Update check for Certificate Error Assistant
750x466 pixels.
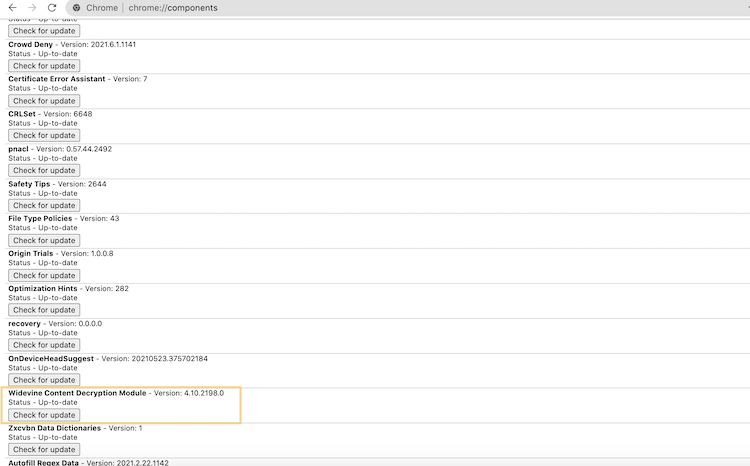click(44, 101)
